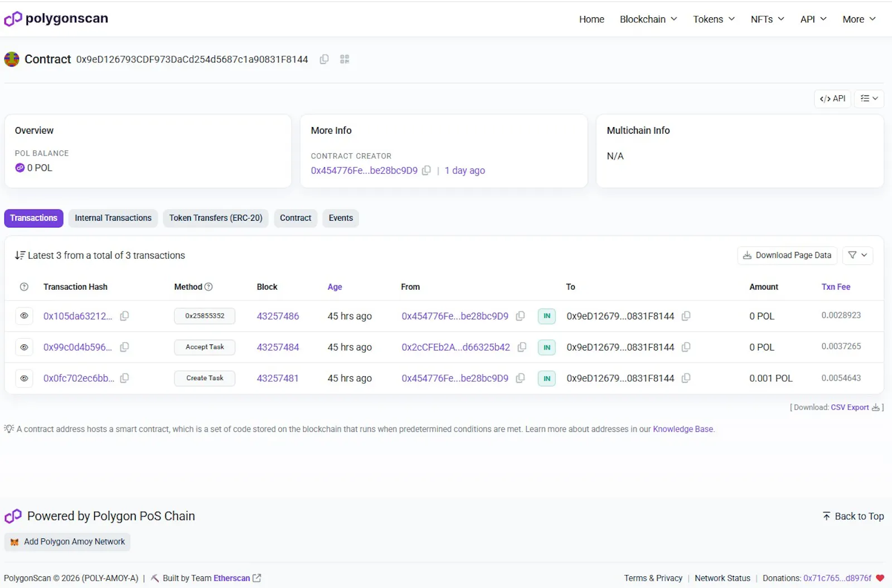Click the CSV Export link
The width and height of the screenshot is (892, 588).
pos(850,407)
